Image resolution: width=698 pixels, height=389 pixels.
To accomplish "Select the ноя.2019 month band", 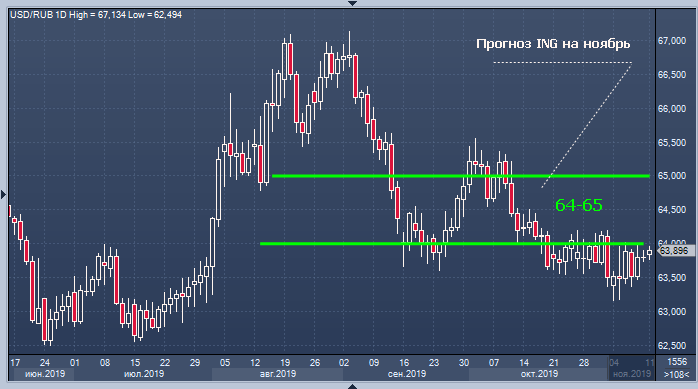I will (632, 374).
